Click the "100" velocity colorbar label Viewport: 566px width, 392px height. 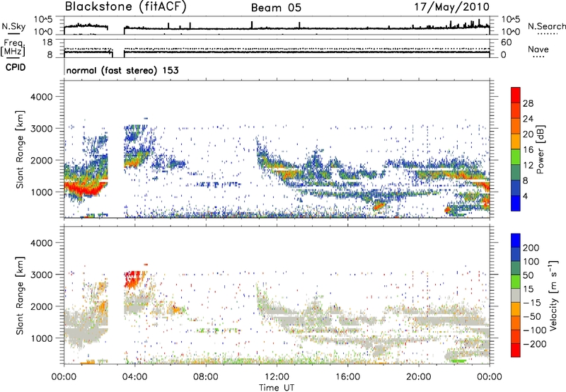531,262
